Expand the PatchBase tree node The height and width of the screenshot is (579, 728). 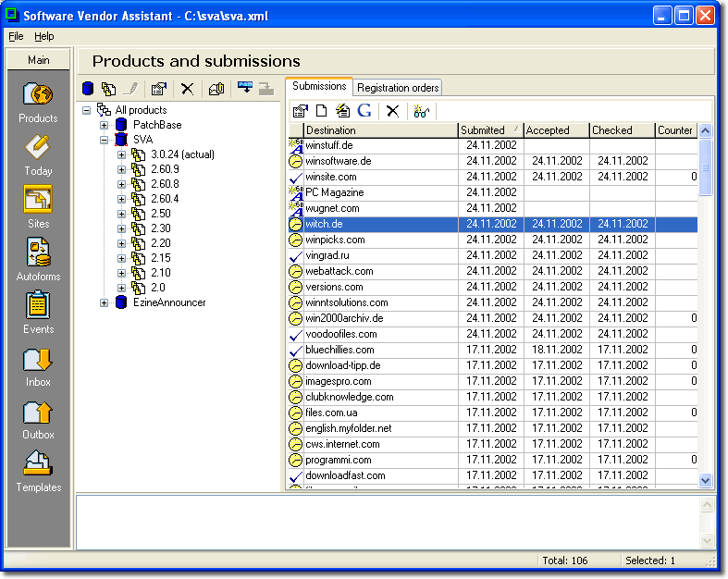(x=104, y=126)
